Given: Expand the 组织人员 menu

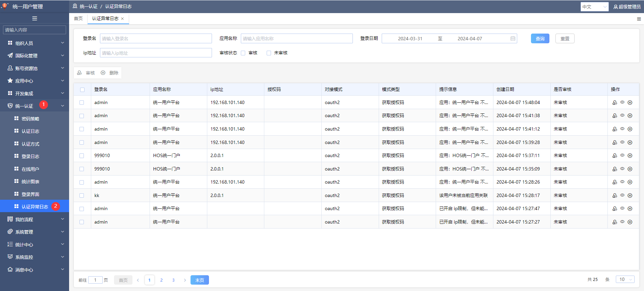Looking at the screenshot, I should [x=35, y=43].
